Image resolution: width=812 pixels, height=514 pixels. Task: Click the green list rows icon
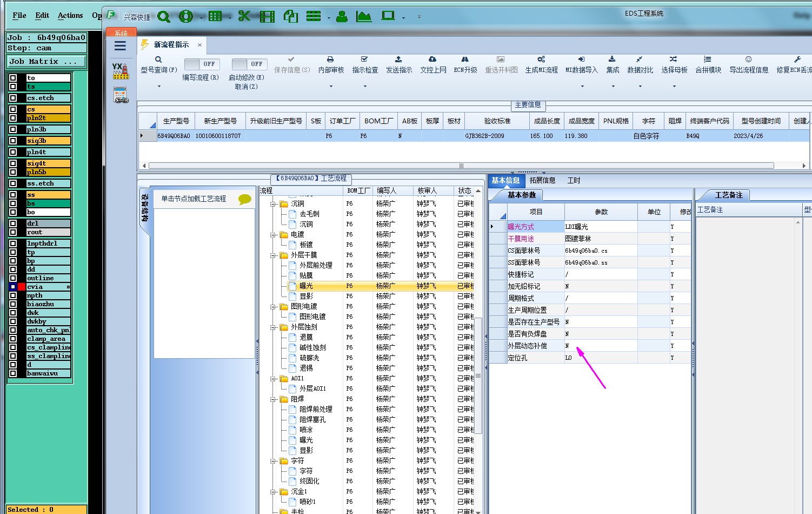(314, 16)
